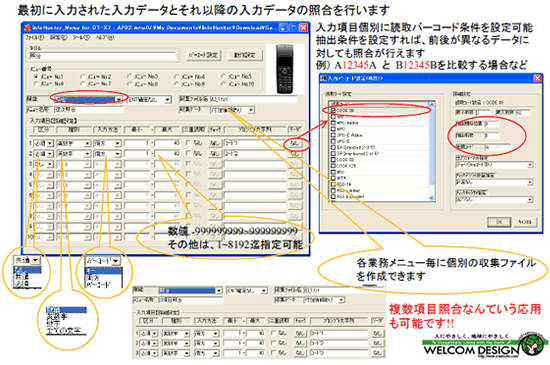550x365 pixels.
Task: Click row 2 チェック なし button in the main window
Action: pyautogui.click(x=214, y=154)
